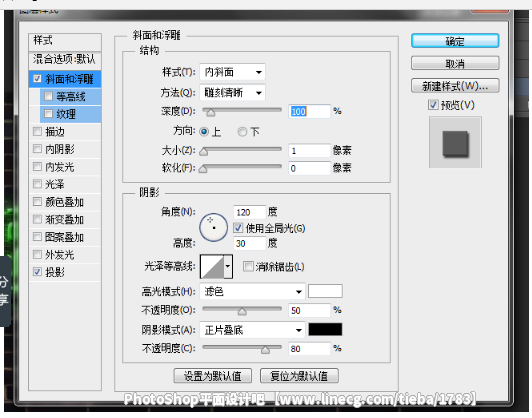Click the style preview thumbnail
532x418 pixels.
[x=455, y=142]
